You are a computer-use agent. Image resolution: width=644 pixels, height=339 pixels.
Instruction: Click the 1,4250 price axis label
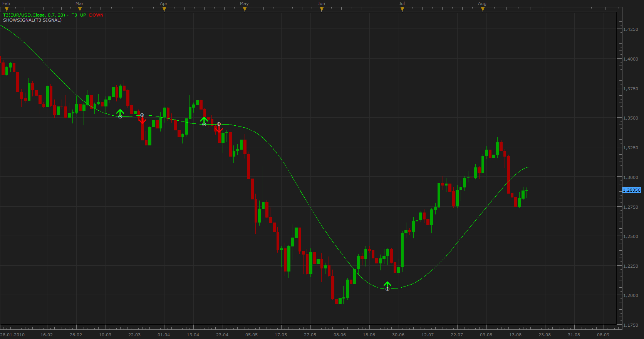click(631, 29)
